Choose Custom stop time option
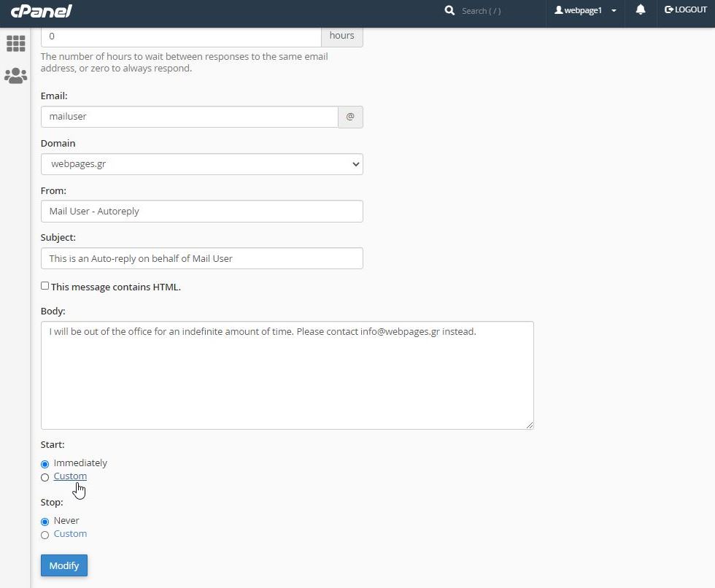This screenshot has width=715, height=588. [x=45, y=535]
